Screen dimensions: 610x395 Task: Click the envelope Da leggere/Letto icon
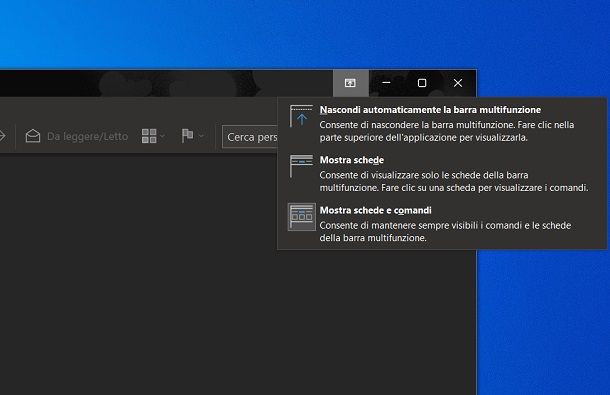(33, 136)
